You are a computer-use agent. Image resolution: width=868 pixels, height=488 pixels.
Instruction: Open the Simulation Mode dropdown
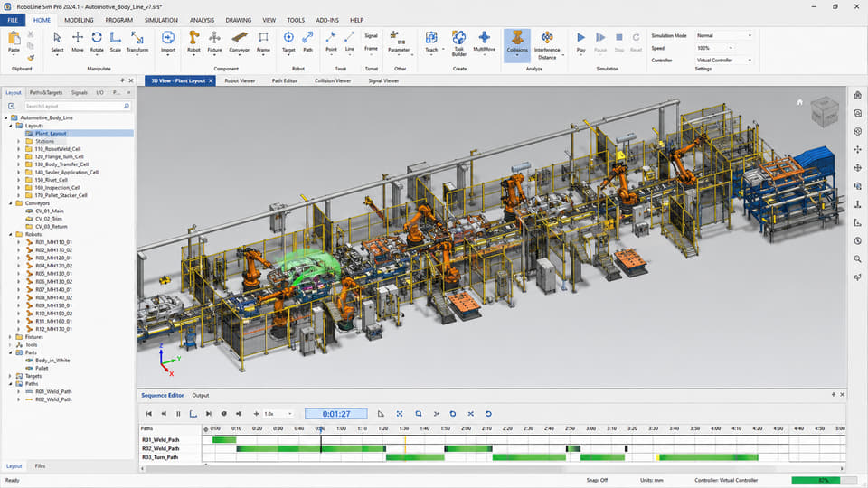(x=724, y=35)
